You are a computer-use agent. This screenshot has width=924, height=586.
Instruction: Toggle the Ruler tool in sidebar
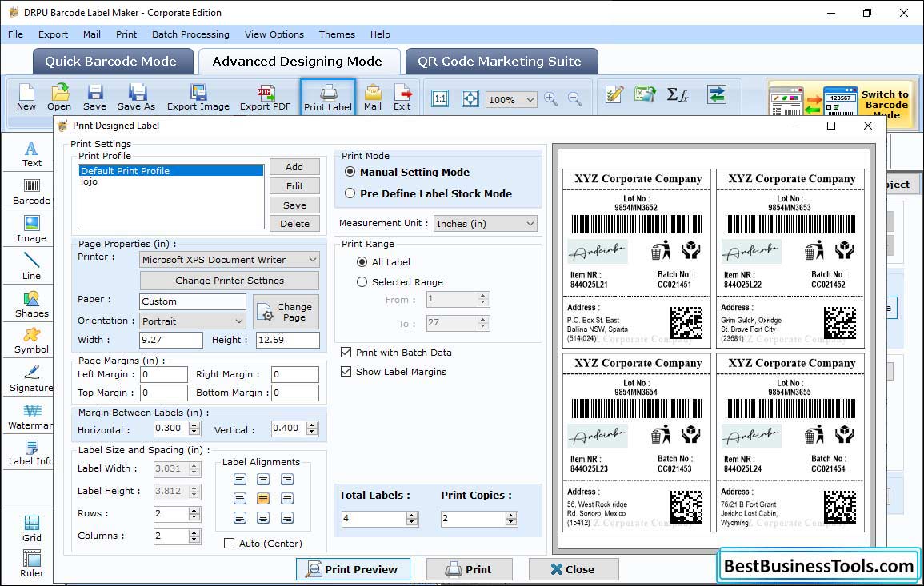pyautogui.click(x=31, y=564)
